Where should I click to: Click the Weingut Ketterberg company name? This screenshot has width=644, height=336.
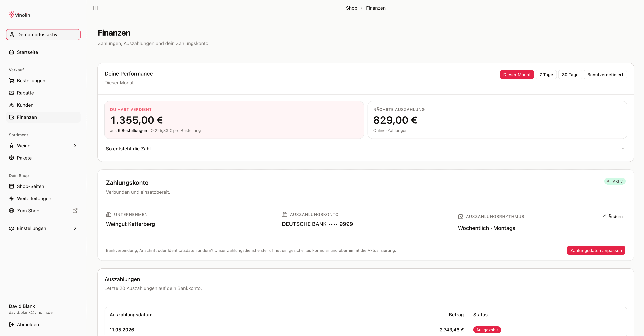point(130,224)
